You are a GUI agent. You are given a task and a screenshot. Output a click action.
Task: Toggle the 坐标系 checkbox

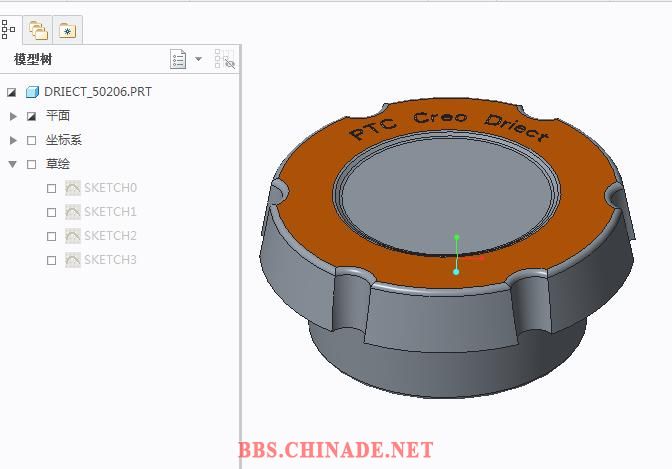point(31,140)
